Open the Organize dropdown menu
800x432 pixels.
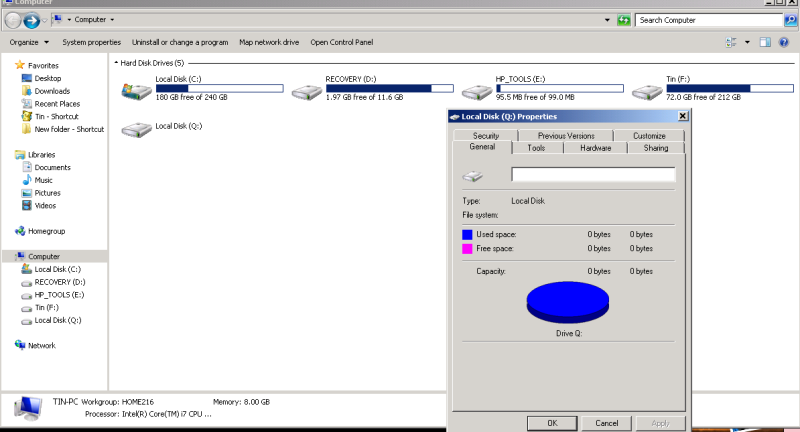pos(28,42)
